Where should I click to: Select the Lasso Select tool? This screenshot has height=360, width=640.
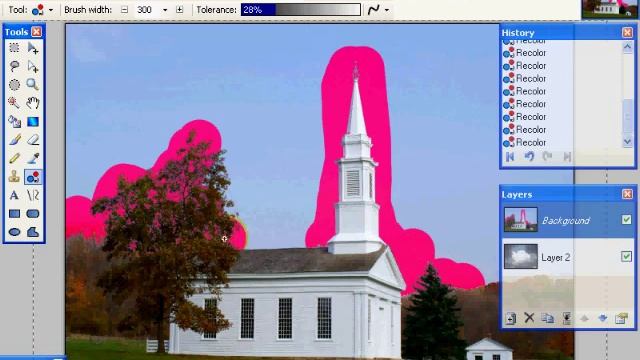(x=14, y=66)
